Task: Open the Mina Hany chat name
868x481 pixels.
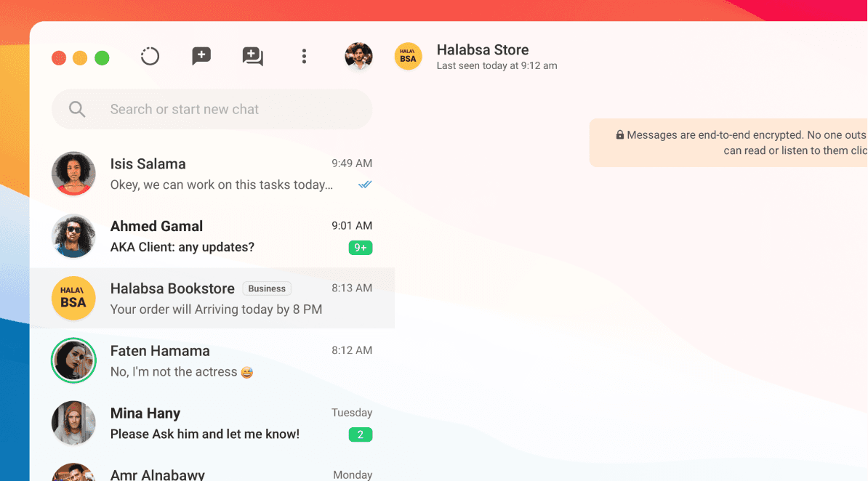Action: pos(145,413)
